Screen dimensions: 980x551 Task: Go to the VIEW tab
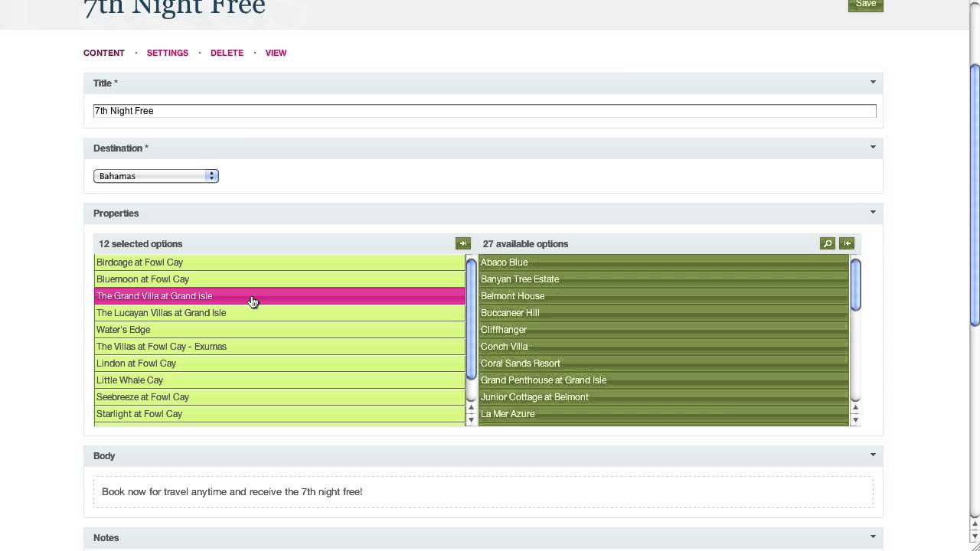tap(276, 53)
